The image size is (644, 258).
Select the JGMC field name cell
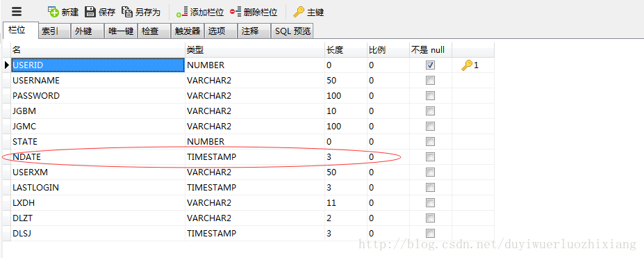pos(98,126)
